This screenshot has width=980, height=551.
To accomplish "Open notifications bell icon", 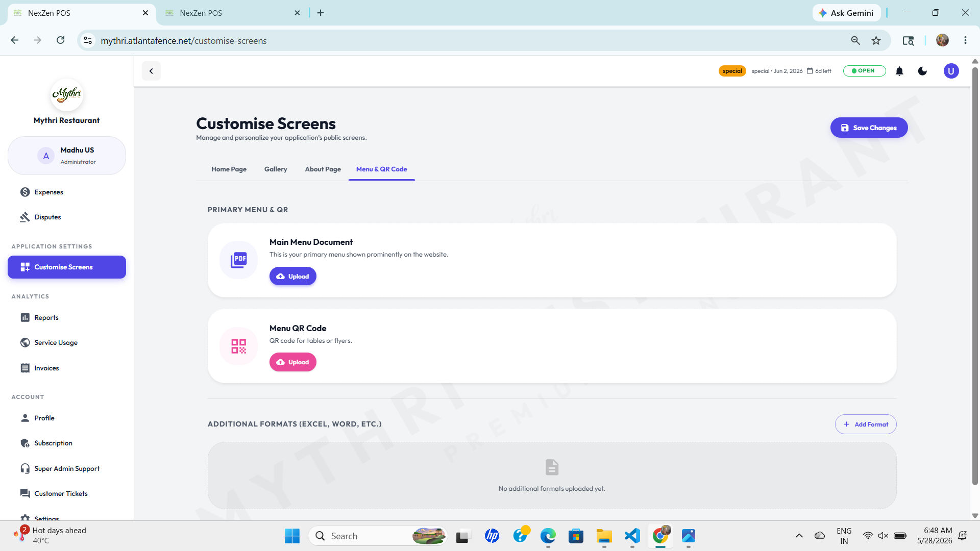I will 899,71.
